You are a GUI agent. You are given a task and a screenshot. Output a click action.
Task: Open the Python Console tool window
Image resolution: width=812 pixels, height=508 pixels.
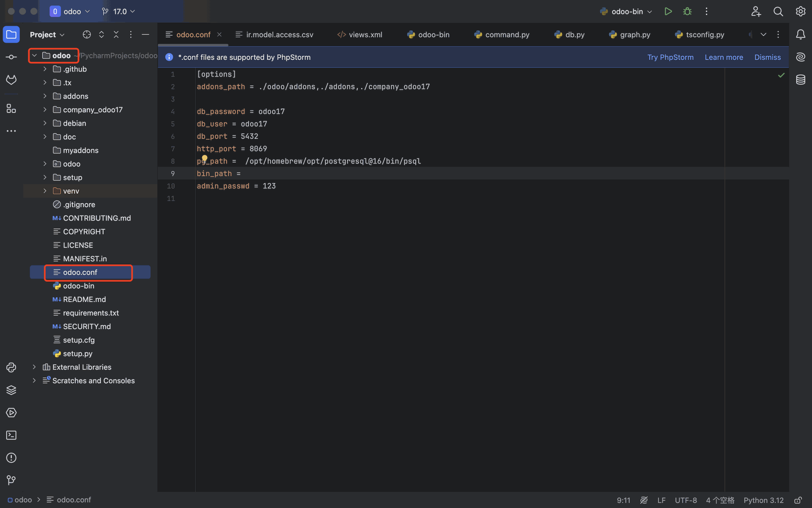[11, 367]
